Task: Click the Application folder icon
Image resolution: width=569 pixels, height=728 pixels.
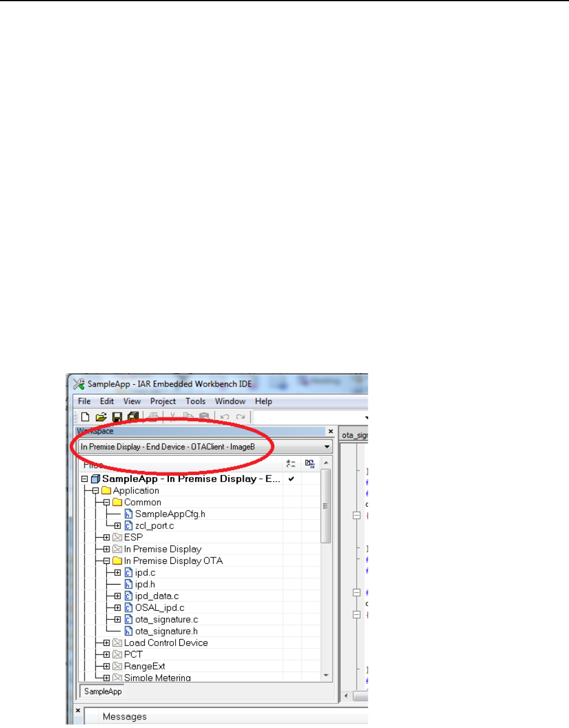Action: pyautogui.click(x=106, y=490)
